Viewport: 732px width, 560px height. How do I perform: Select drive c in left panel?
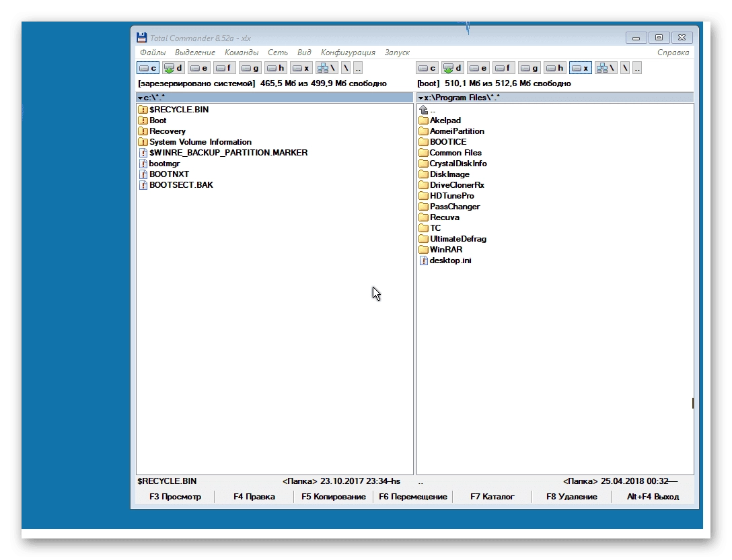coord(148,68)
